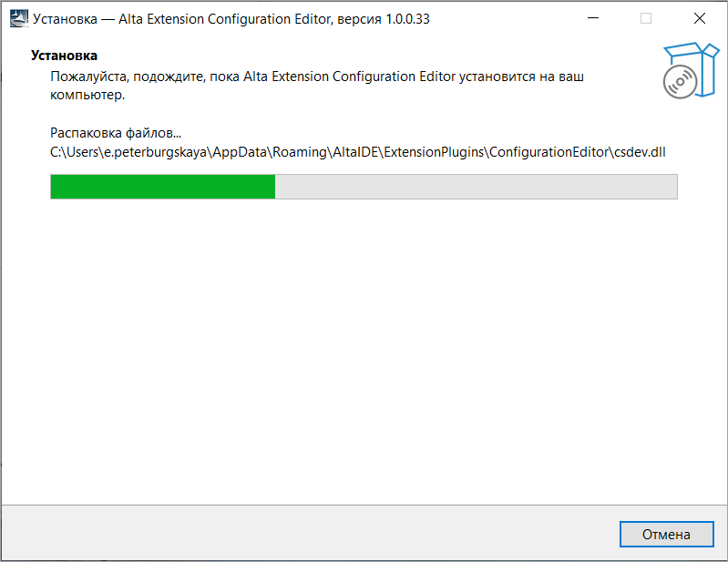Click the Alta installer icon in title bar
The image size is (728, 562).
(18, 18)
